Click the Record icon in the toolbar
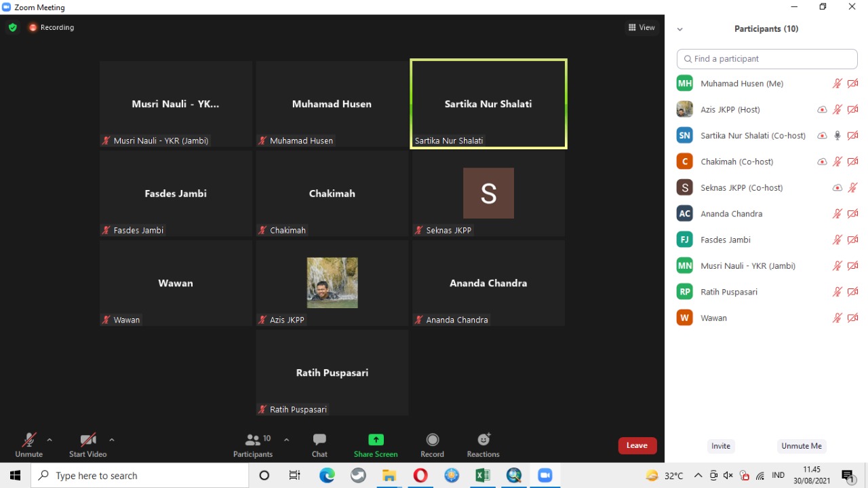Screen dimensions: 868x488 click(432, 440)
